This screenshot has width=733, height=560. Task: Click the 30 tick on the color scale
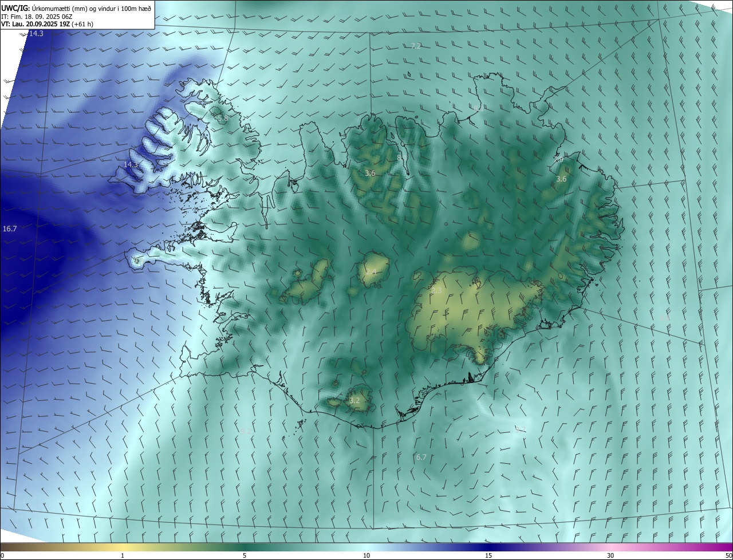click(x=610, y=555)
